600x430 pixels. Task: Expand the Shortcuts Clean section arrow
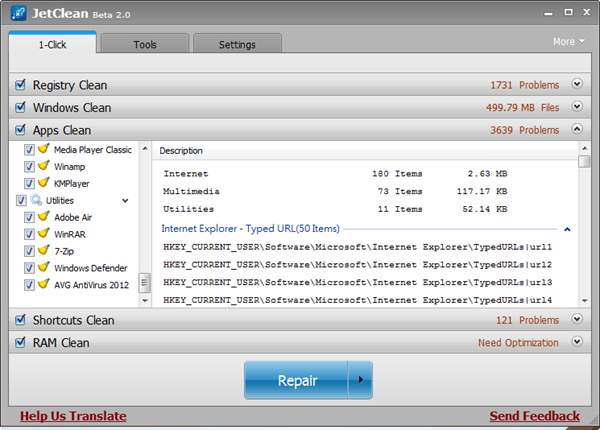577,319
